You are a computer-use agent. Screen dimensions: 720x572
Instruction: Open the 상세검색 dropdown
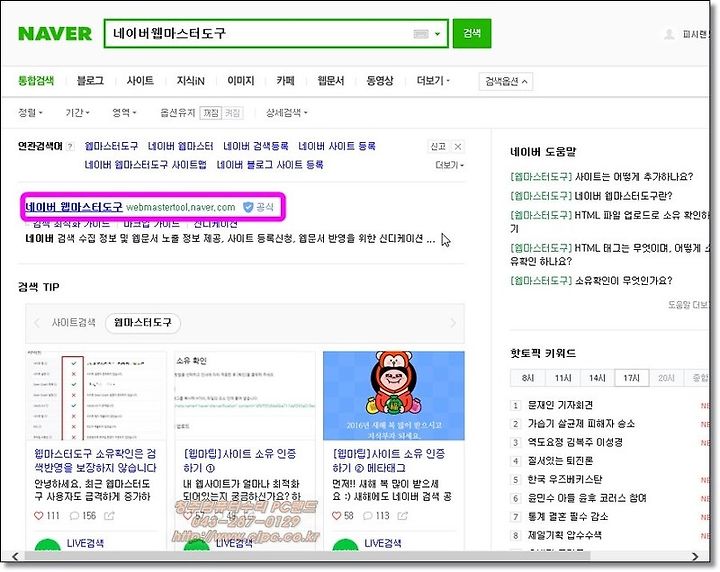287,112
